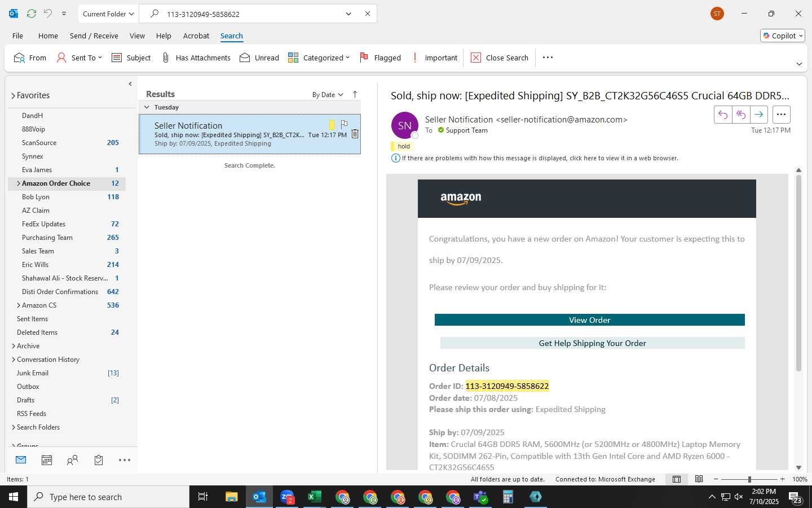The height and width of the screenshot is (508, 812).
Task: Click Get Help Shipping Your Order
Action: [592, 343]
